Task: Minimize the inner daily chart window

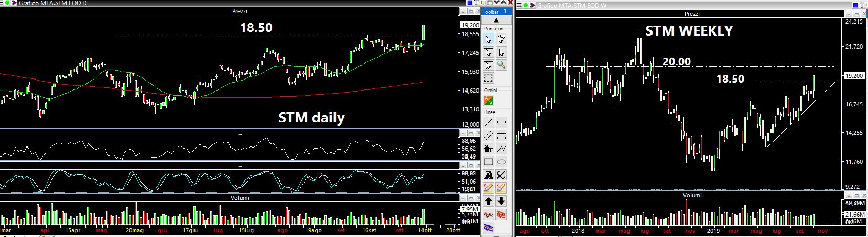Action: (463, 11)
